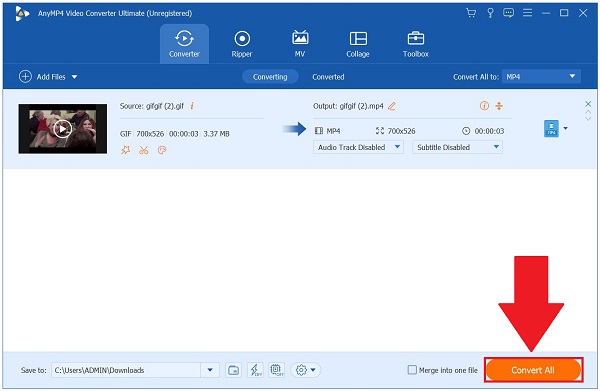Open the shopping cart purchase icon
The height and width of the screenshot is (391, 600).
471,13
